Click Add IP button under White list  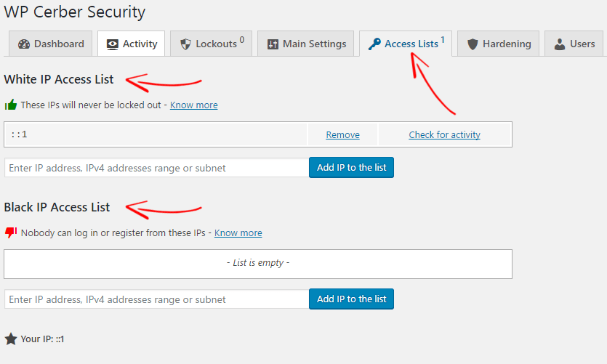point(352,168)
